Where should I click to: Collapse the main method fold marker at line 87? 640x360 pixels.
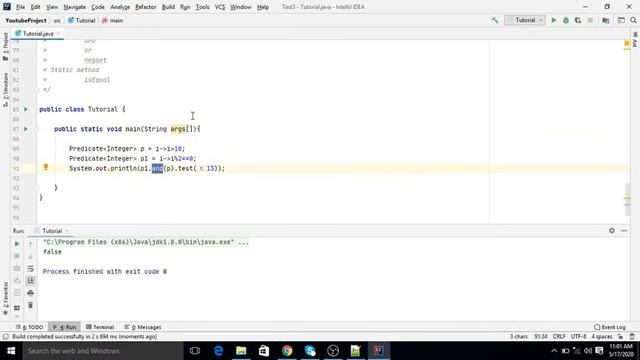click(x=37, y=129)
